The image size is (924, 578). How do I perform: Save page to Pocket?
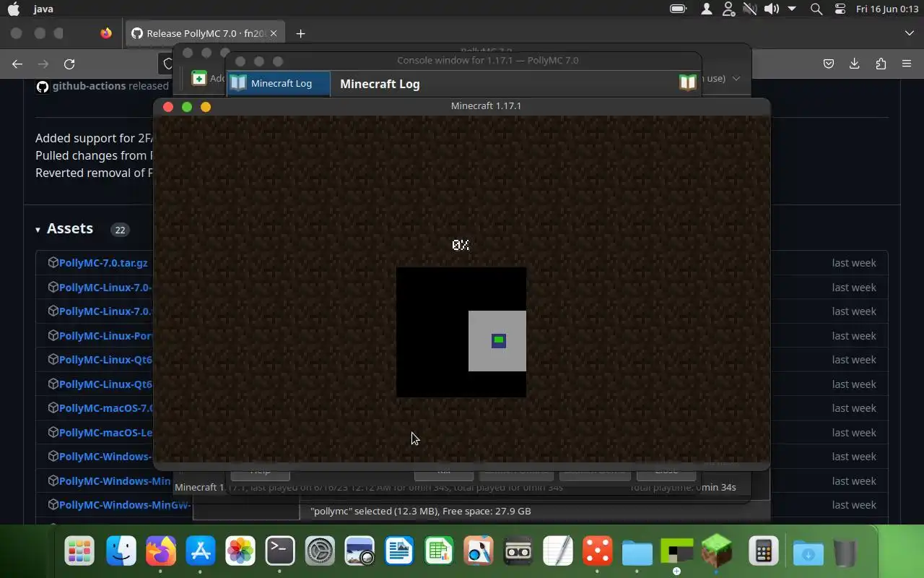tap(829, 64)
